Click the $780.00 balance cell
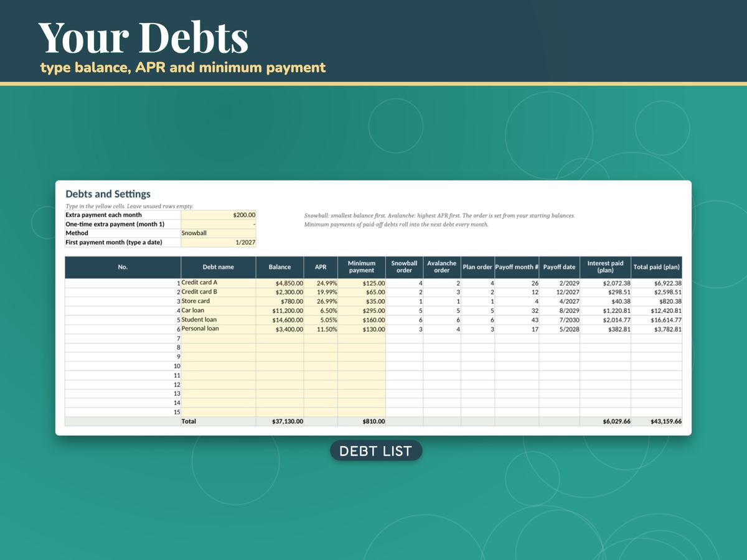 280,301
